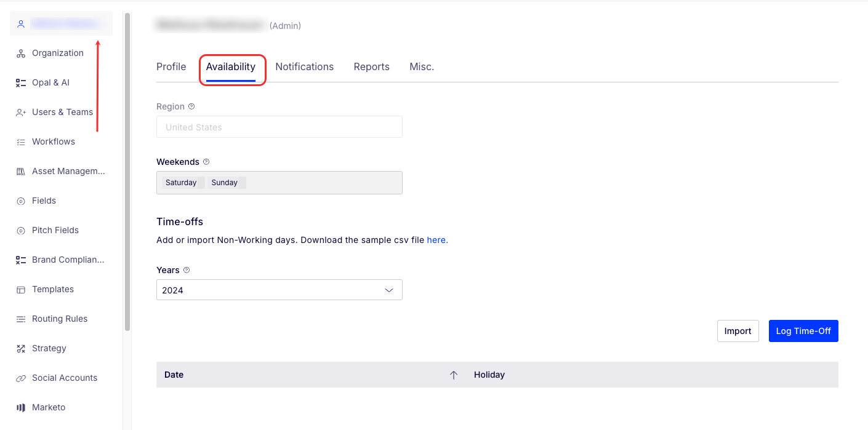Click the Workflows list icon
The image size is (868, 430).
coord(21,142)
